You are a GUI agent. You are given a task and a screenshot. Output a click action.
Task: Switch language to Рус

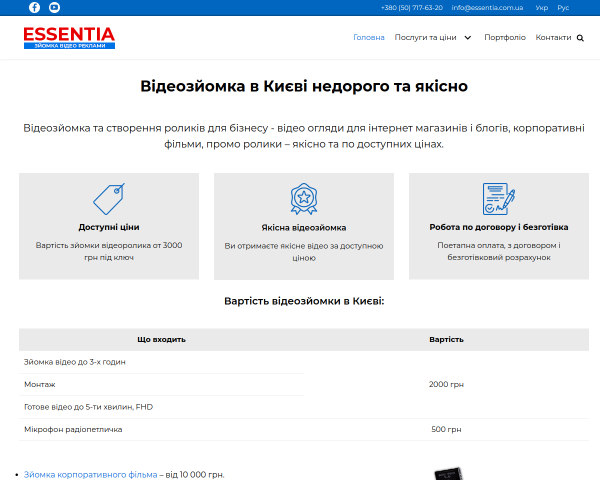[x=563, y=8]
